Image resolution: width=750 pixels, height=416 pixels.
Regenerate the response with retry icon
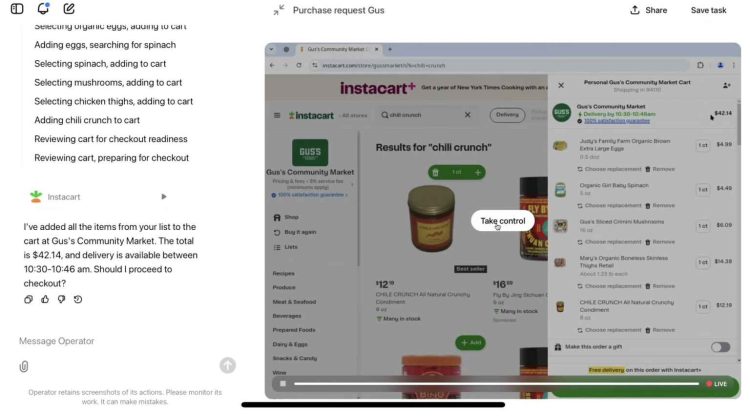coord(78,299)
